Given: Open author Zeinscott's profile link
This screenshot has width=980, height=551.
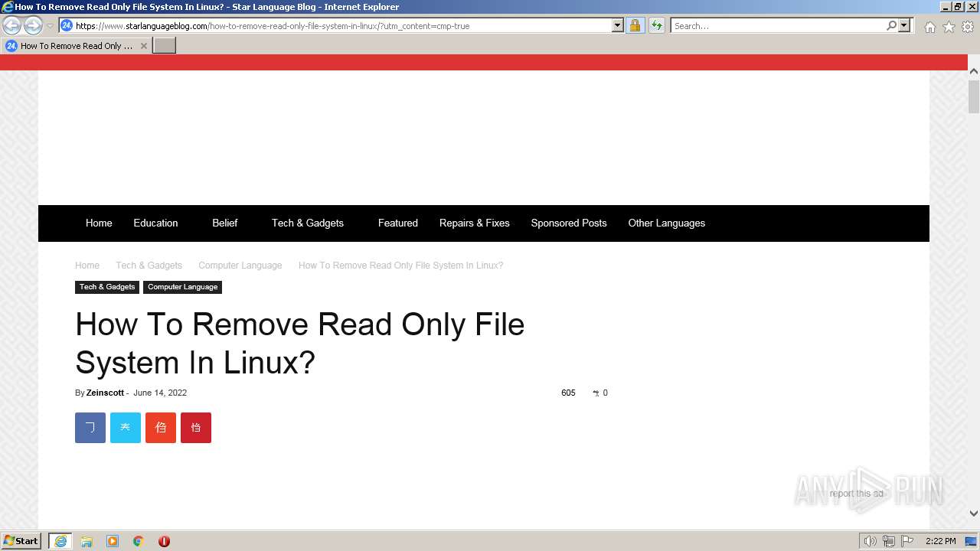Looking at the screenshot, I should point(105,393).
